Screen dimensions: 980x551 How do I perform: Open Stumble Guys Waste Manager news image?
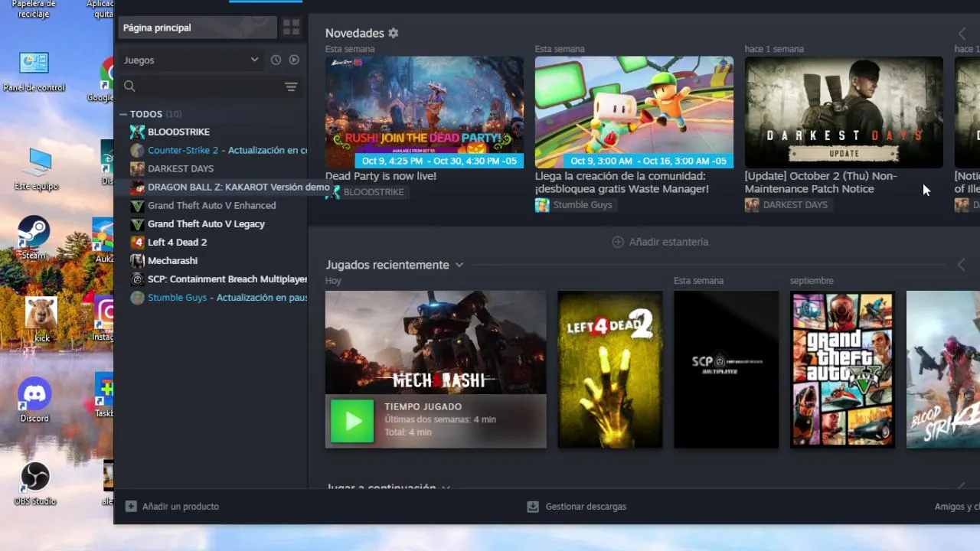[634, 112]
